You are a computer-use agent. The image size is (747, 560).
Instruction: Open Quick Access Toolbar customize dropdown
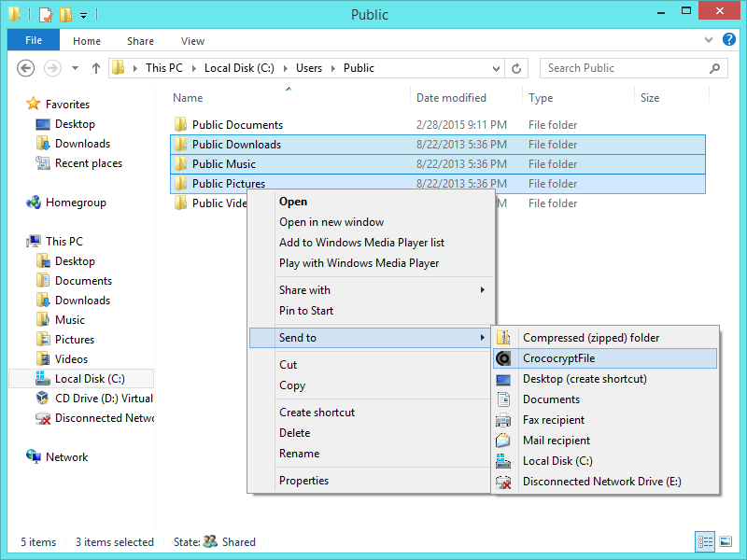pos(84,15)
